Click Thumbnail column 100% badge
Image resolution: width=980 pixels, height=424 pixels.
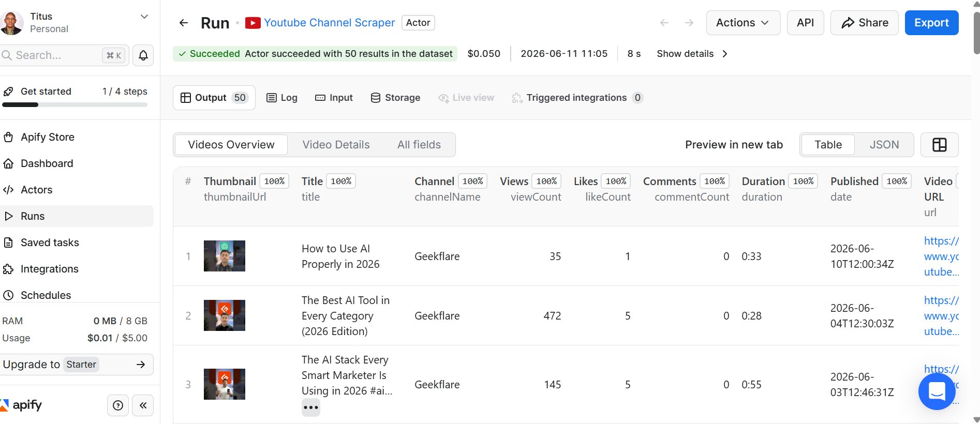point(274,181)
